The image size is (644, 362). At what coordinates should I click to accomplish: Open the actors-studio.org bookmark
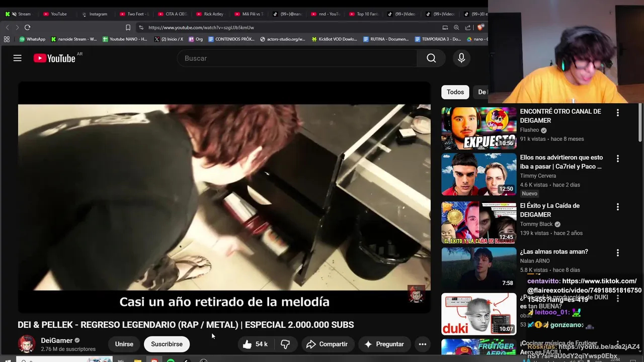pos(283,39)
